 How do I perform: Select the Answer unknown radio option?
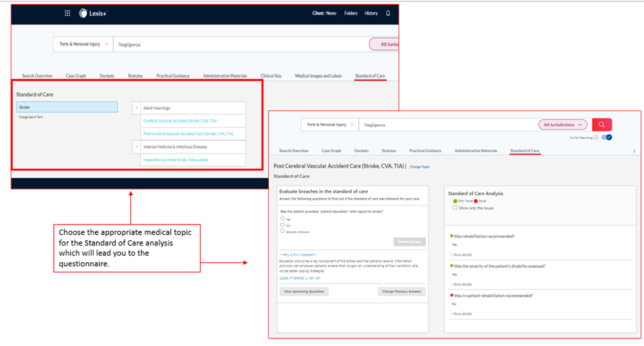tap(282, 231)
